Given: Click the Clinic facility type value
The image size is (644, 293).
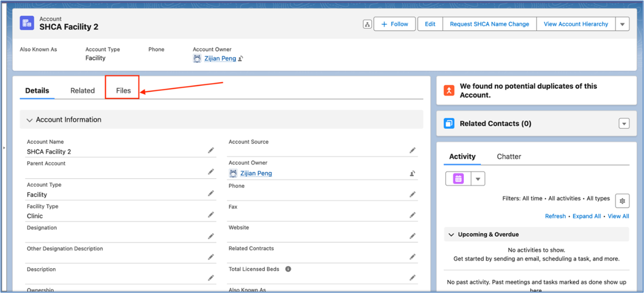Looking at the screenshot, I should tap(35, 216).
